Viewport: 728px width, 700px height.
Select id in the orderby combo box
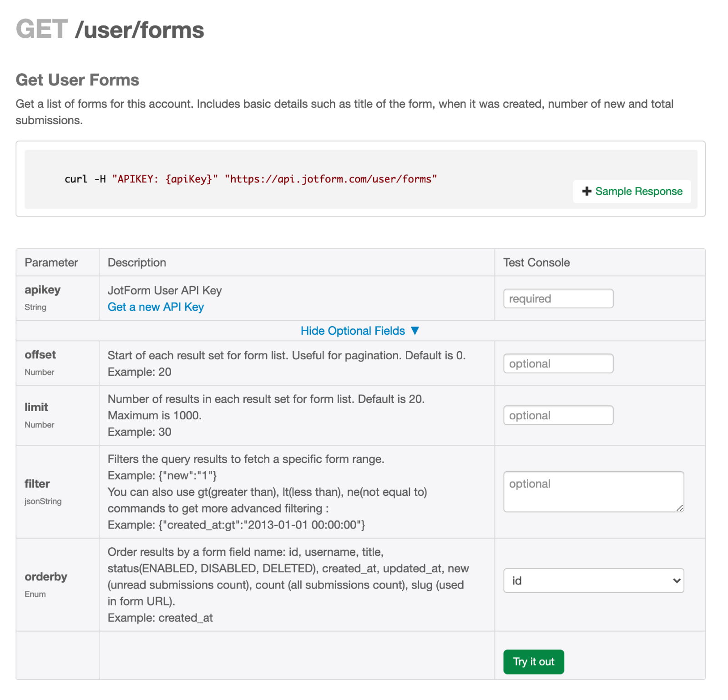pyautogui.click(x=593, y=580)
